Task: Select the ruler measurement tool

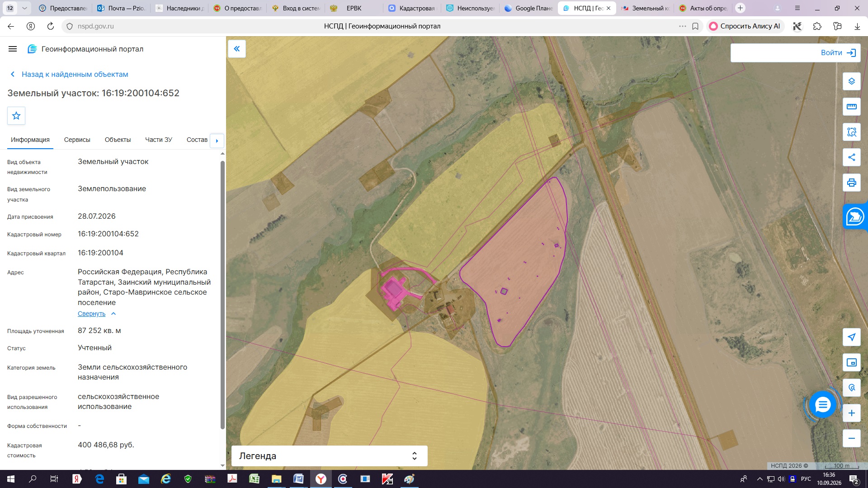Action: tap(851, 107)
